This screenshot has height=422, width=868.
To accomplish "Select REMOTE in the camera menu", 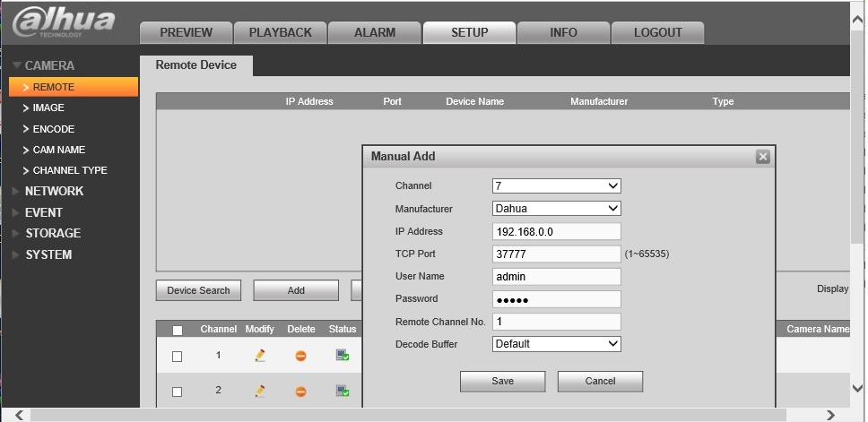I will click(x=74, y=87).
